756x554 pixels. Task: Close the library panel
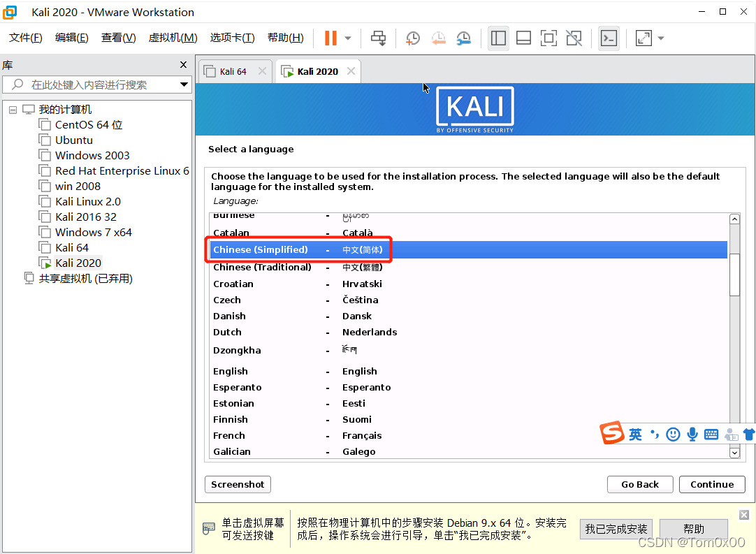point(183,64)
